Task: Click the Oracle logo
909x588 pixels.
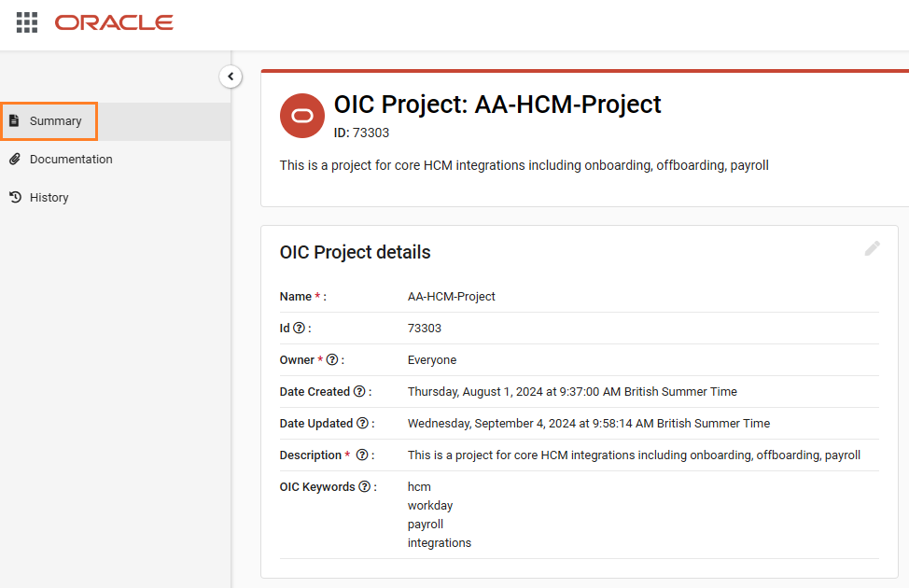Action: pos(114,22)
